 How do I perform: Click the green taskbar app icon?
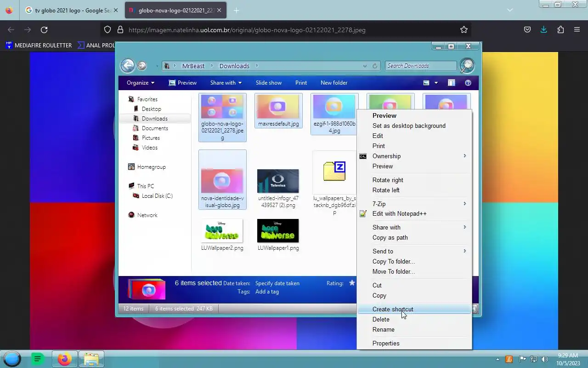pyautogui.click(x=38, y=359)
